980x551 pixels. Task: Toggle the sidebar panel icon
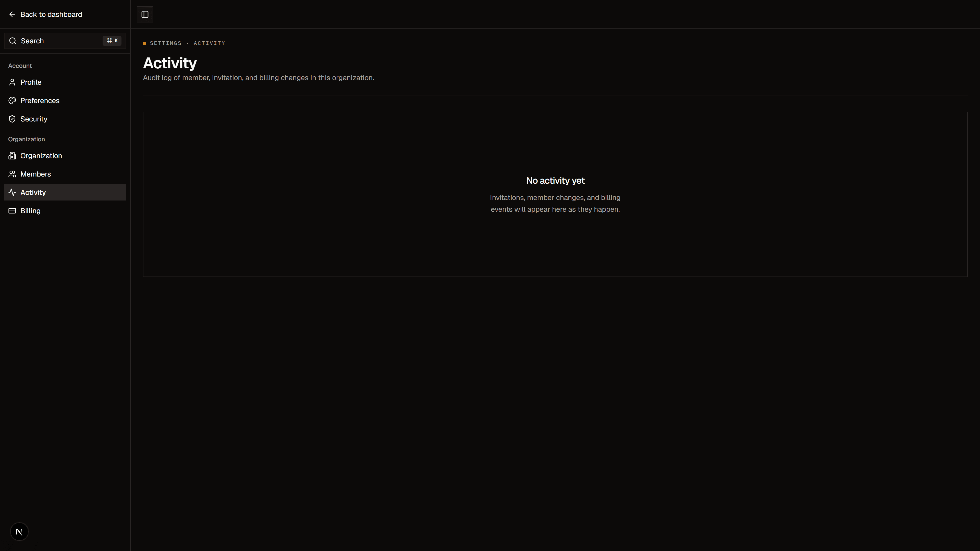point(145,15)
